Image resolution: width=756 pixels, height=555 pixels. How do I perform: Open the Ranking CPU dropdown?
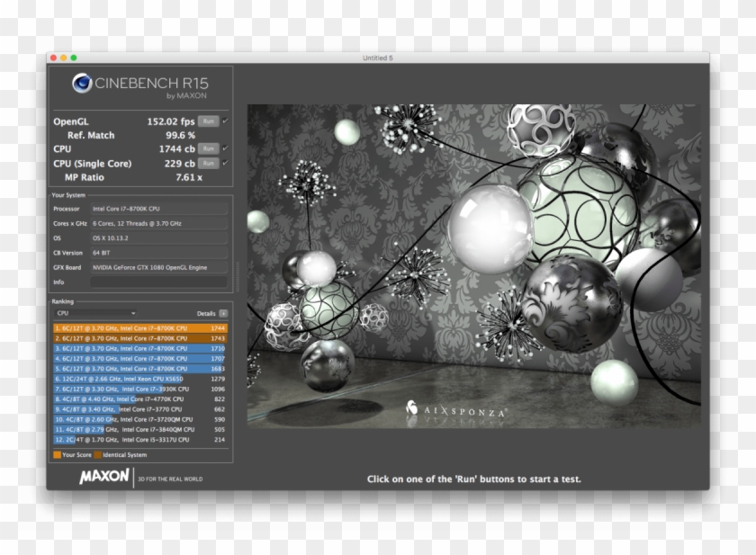pyautogui.click(x=95, y=313)
